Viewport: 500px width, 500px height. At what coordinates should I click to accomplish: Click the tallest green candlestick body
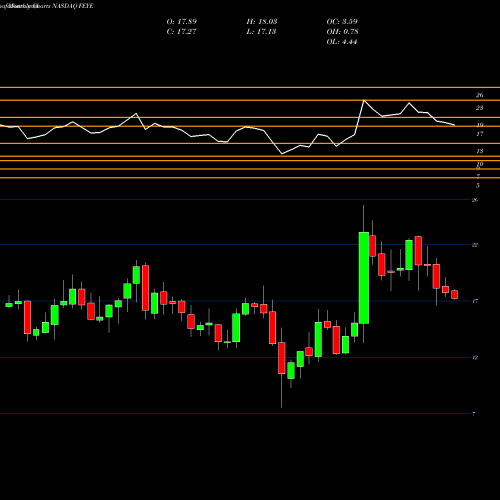[x=364, y=278]
